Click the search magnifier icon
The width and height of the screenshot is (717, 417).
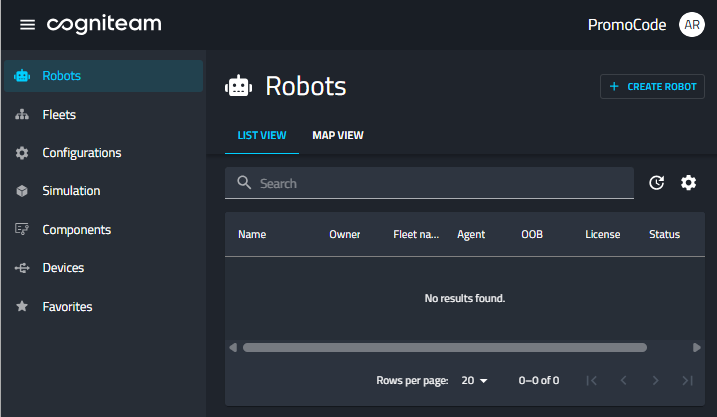[244, 182]
